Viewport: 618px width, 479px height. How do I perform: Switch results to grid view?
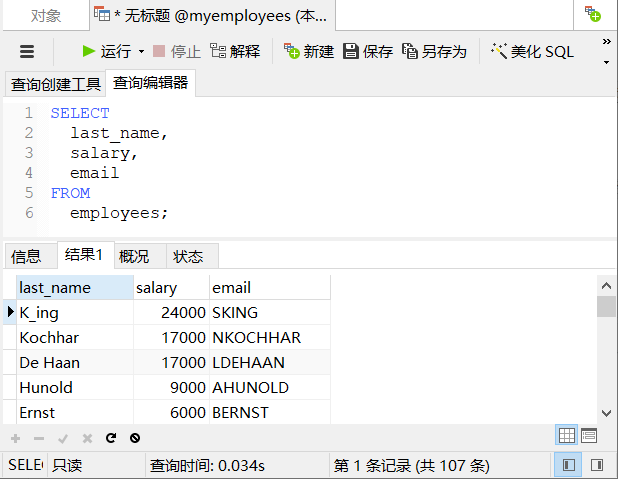tap(567, 435)
